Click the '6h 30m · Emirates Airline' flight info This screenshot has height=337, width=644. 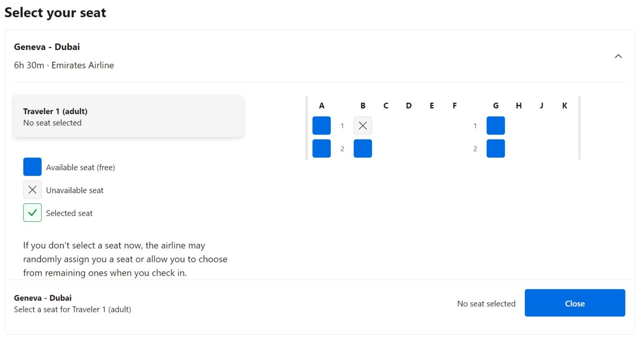(x=64, y=65)
